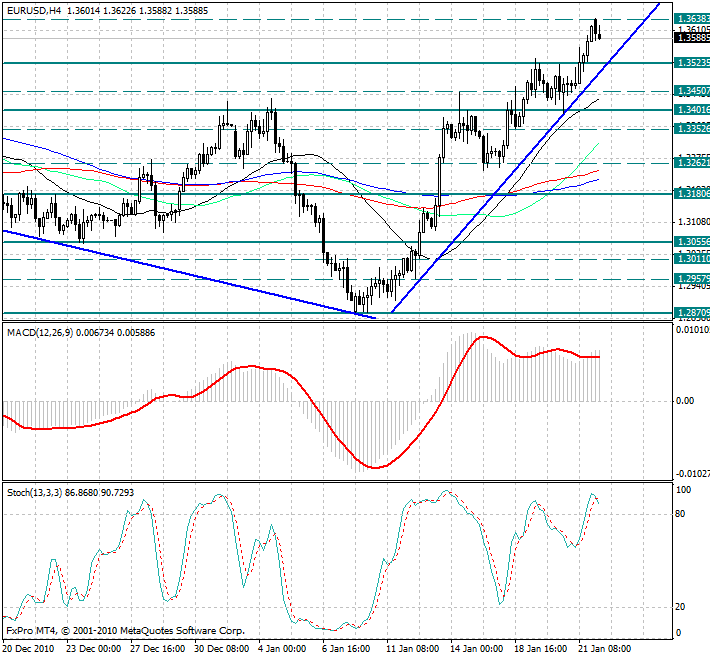This screenshot has width=710, height=656.
Task: Select the 1.3262 price level label
Action: coord(692,163)
